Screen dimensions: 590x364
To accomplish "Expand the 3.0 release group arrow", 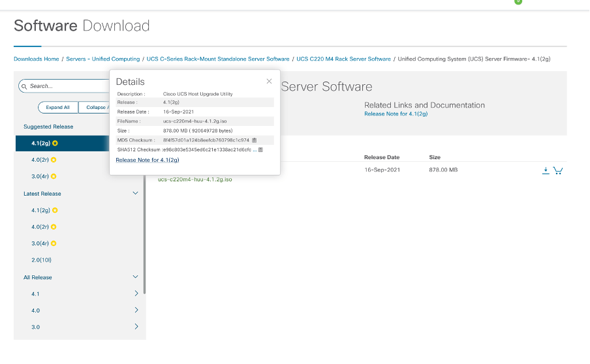I will (136, 327).
